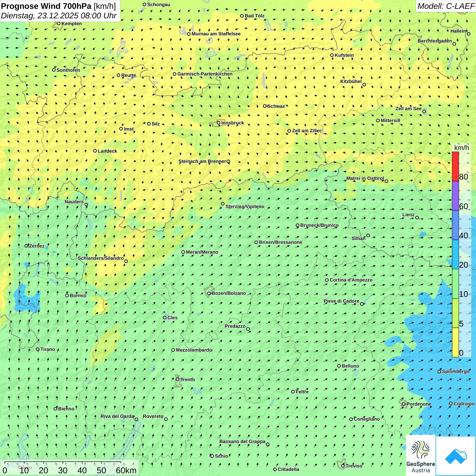Click the blue cloud arrow logo
The image size is (476, 476).
pyautogui.click(x=456, y=456)
